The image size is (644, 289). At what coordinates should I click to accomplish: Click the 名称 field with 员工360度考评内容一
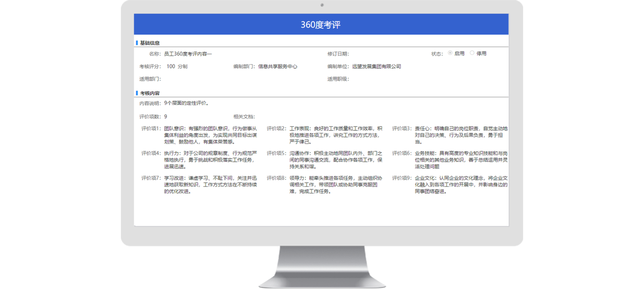pos(188,54)
